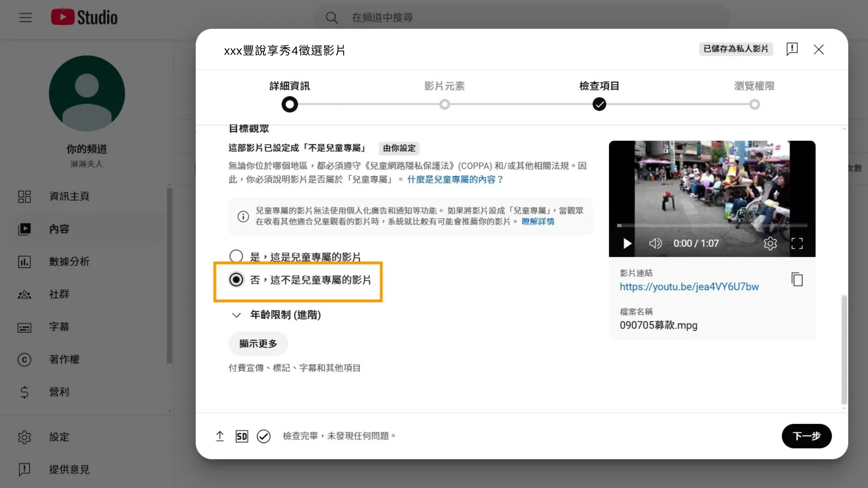The image size is (868, 488).
Task: Mute the video preview volume icon
Action: coord(655,244)
